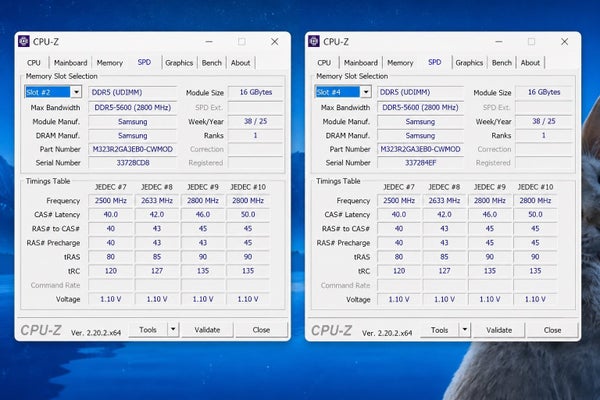Click CAS# Latency 50.0 in left window
This screenshot has width=600, height=400.
pyautogui.click(x=248, y=214)
